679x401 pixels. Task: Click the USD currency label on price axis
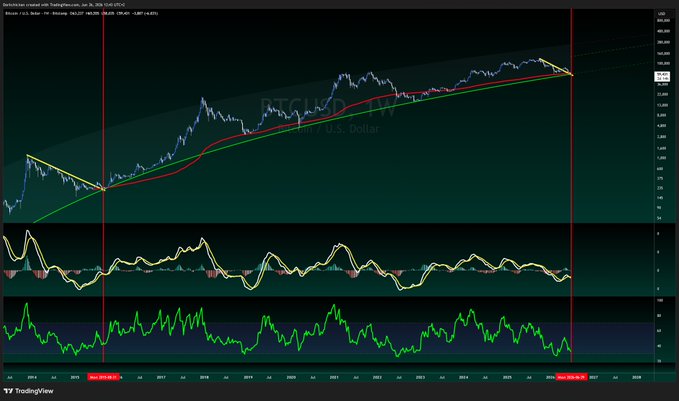(661, 14)
